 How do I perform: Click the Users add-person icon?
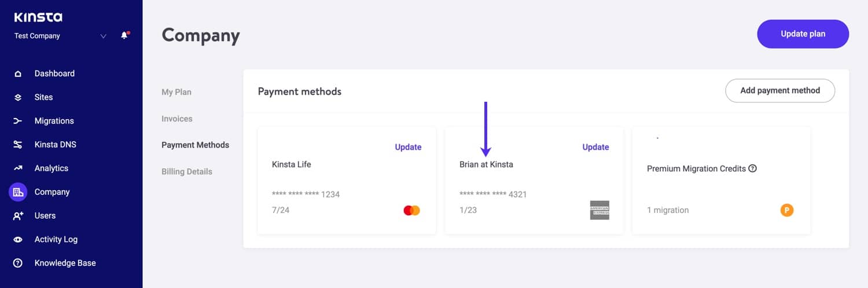18,216
